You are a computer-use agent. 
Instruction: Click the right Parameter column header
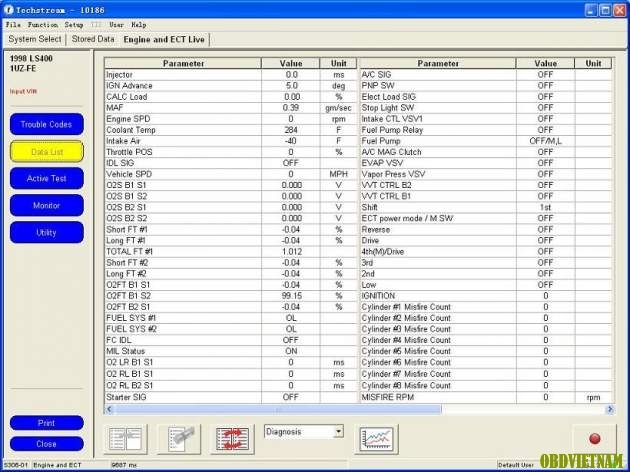point(438,63)
